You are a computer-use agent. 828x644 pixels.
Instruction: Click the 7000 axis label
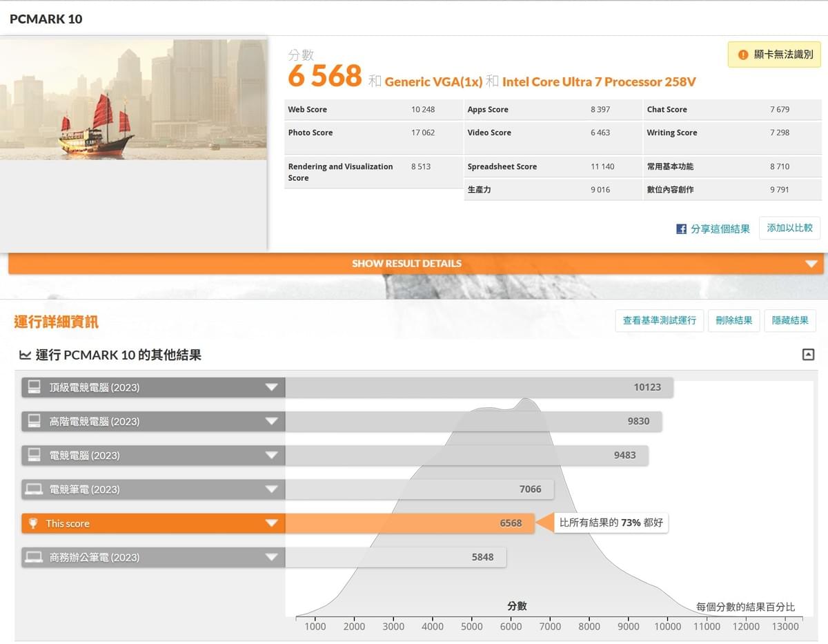tap(550, 626)
